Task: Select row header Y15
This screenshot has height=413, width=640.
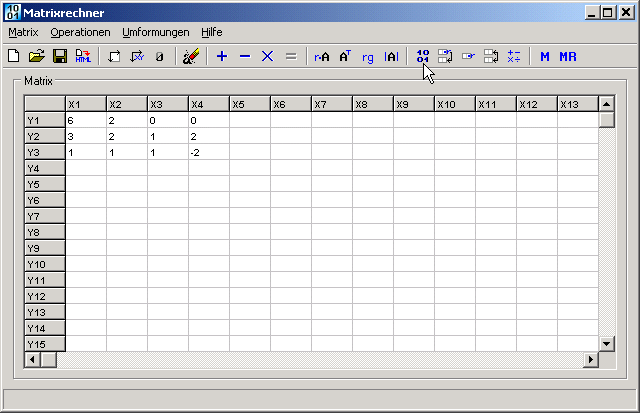Action: 45,344
